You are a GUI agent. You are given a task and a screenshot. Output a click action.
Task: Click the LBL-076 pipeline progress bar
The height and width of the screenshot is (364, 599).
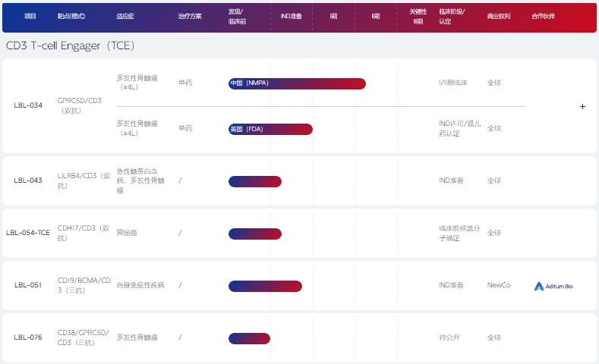pos(249,338)
